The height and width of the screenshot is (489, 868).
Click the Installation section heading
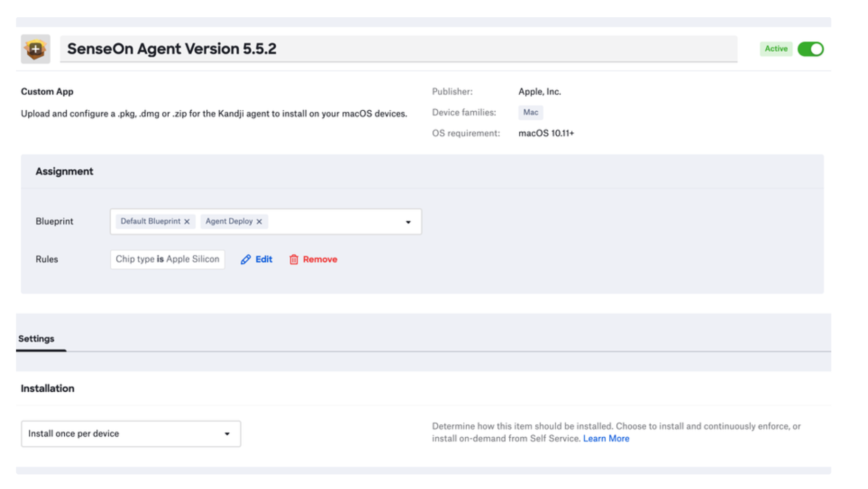coord(47,389)
